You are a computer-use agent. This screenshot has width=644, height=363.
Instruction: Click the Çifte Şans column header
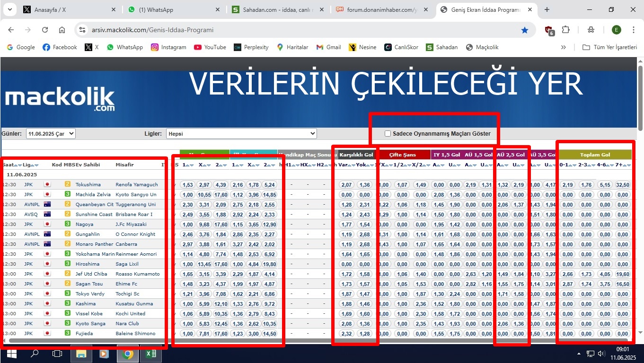click(403, 155)
